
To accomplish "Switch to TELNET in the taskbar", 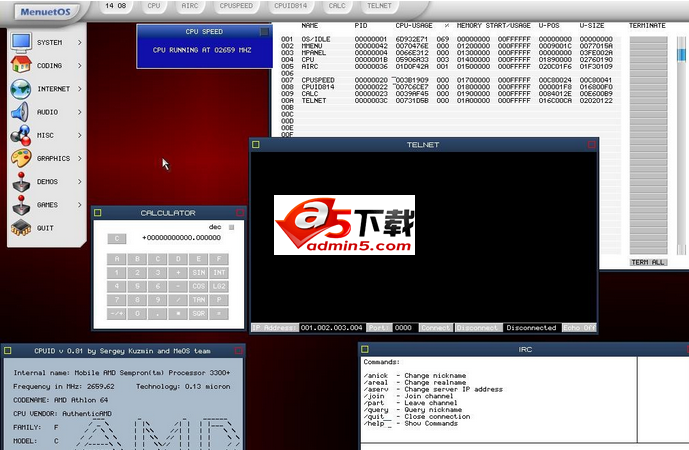I will point(379,6).
